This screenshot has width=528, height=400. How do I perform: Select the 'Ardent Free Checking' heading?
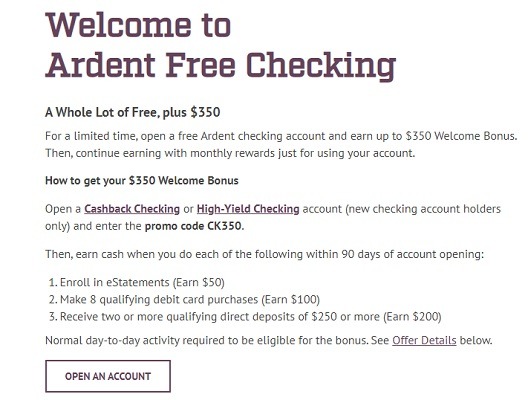coord(221,65)
